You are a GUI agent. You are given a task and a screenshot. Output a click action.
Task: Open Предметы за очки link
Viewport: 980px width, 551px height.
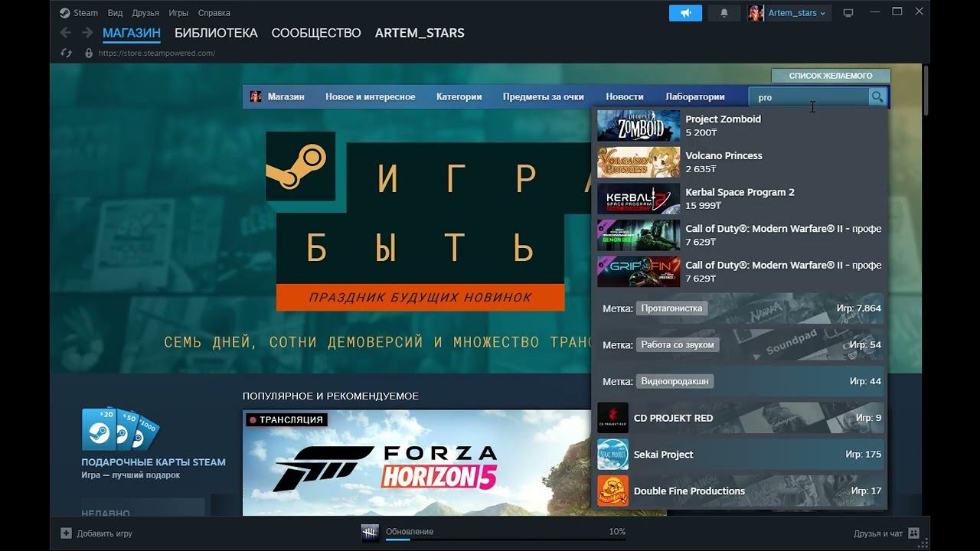click(x=543, y=96)
